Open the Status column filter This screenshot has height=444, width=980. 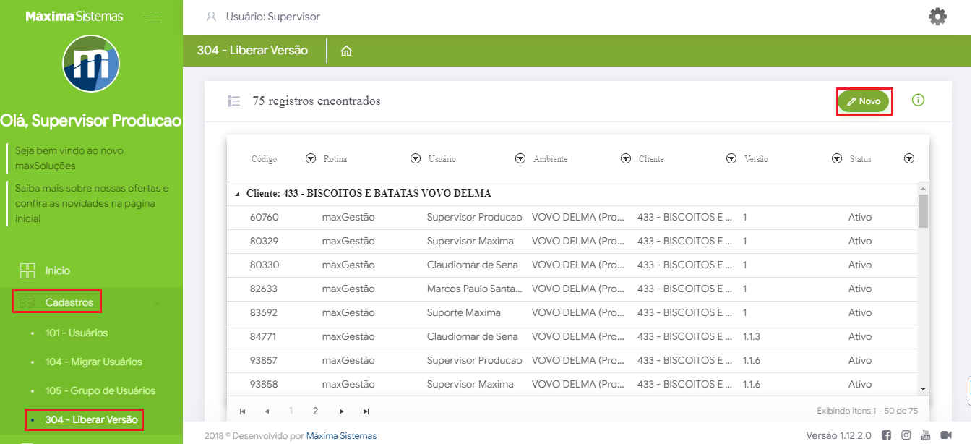click(x=909, y=159)
